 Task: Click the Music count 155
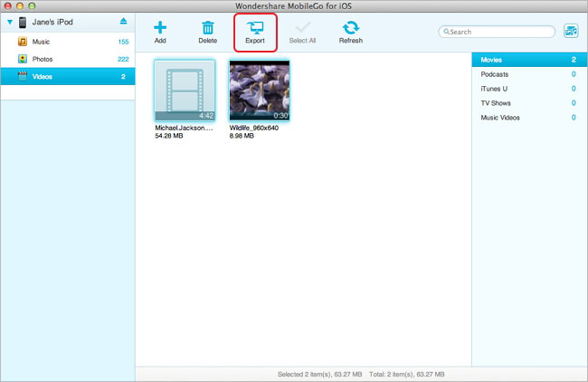[x=123, y=42]
